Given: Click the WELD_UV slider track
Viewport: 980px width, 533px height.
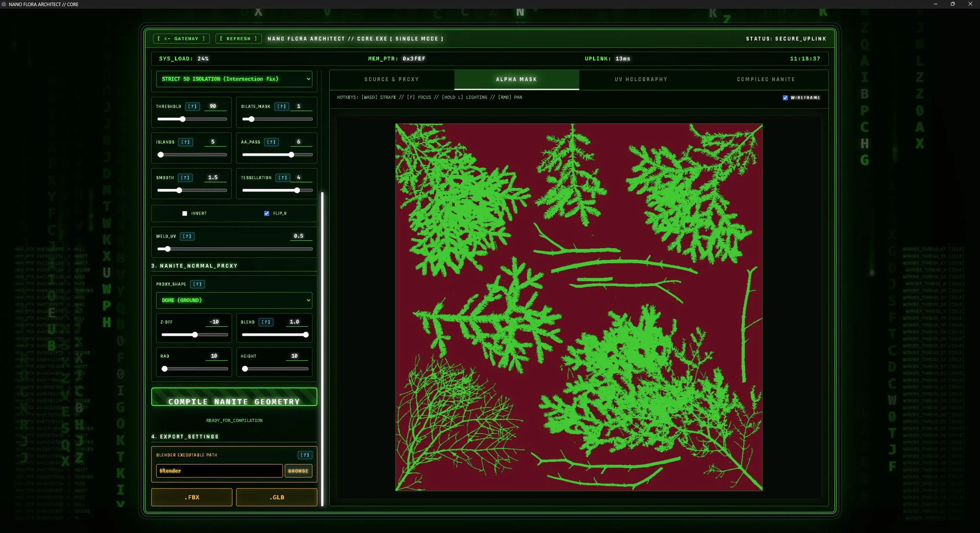Looking at the screenshot, I should (x=235, y=249).
